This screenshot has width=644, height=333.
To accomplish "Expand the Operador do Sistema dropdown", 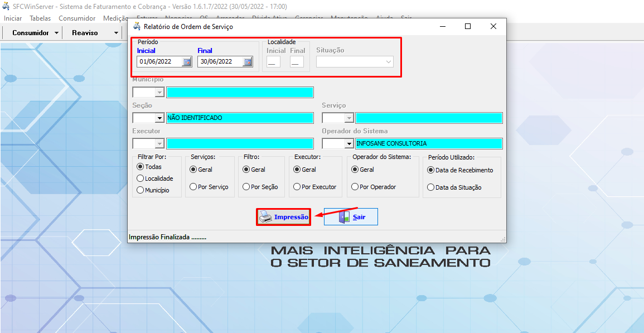I will coord(349,144).
